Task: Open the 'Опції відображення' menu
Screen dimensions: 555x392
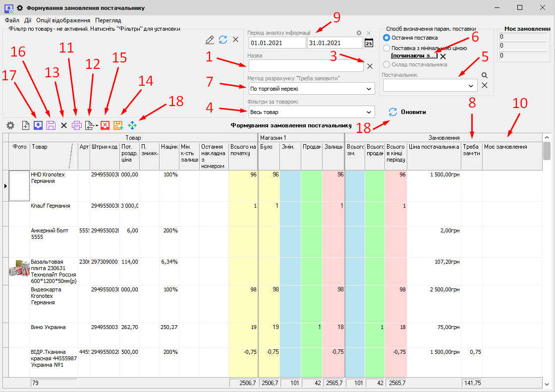Action: pos(63,20)
